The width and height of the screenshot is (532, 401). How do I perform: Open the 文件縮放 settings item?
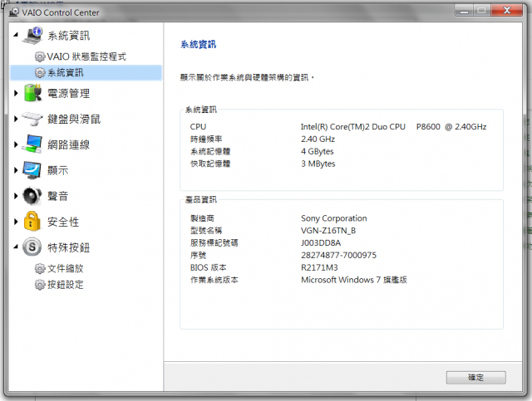[x=65, y=268]
